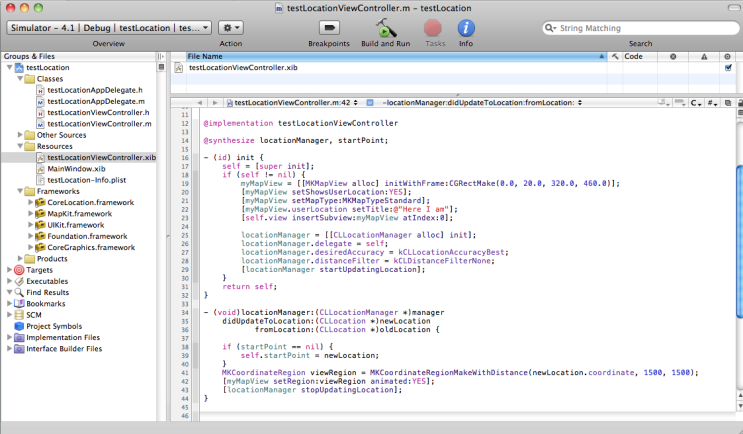This screenshot has width=743, height=434.
Task: Click the editor scroll down arrow
Action: (x=740, y=406)
